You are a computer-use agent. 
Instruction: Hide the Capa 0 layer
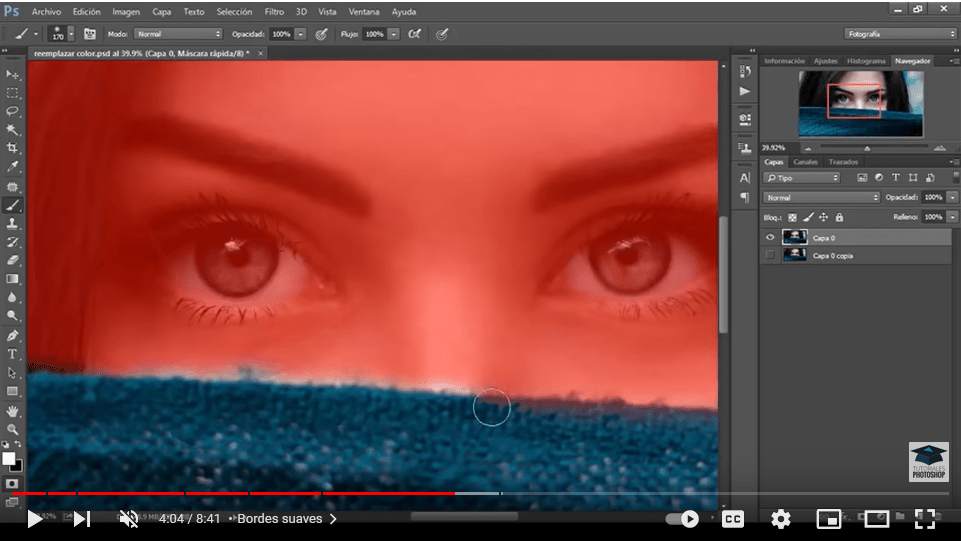point(770,237)
